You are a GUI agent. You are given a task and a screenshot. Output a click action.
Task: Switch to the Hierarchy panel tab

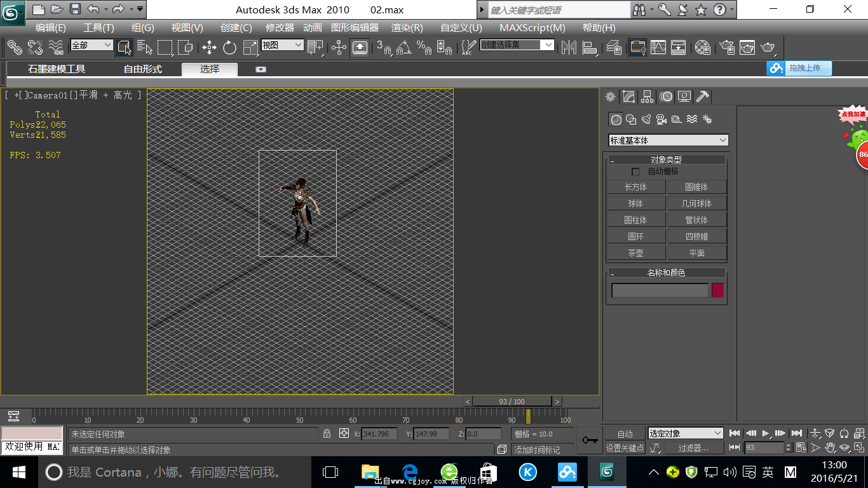click(x=647, y=97)
